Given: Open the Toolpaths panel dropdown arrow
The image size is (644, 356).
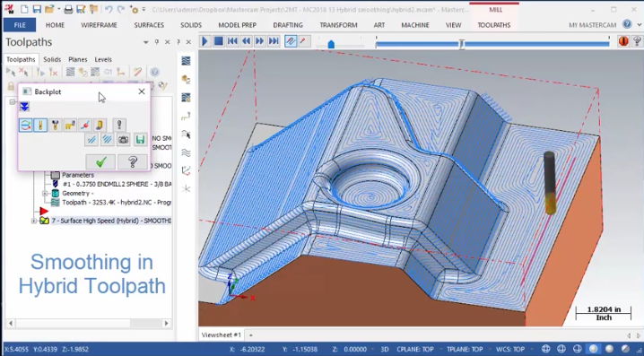Looking at the screenshot, I should (x=146, y=42).
